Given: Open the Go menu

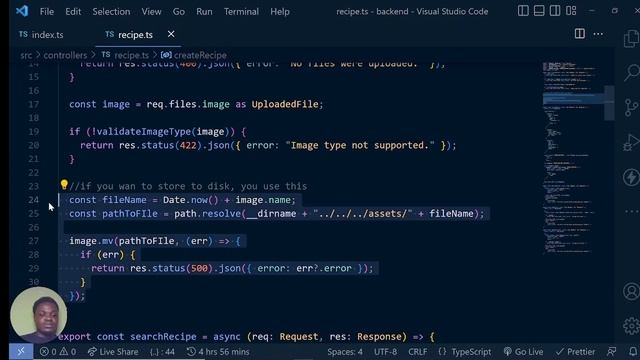Looking at the screenshot, I should tap(179, 11).
